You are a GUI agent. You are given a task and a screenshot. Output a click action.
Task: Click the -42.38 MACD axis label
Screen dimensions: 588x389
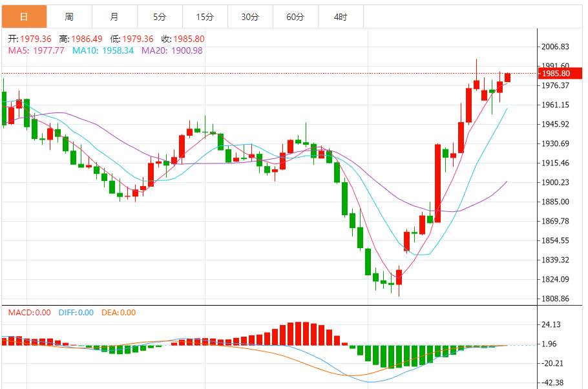[x=552, y=383]
